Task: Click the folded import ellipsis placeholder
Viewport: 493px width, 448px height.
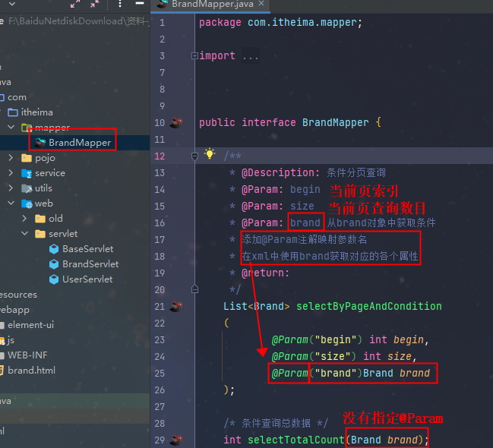Action: (x=251, y=56)
